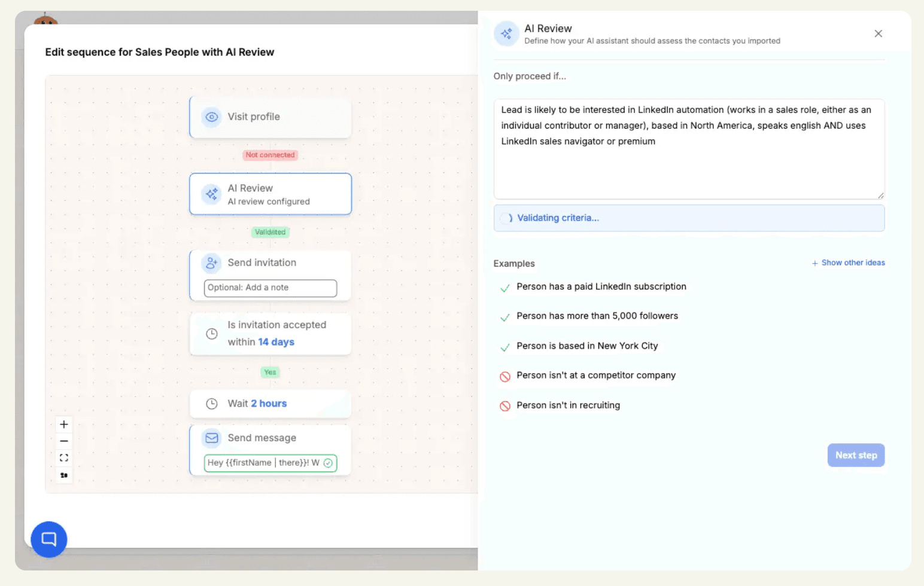The height and width of the screenshot is (586, 924).
Task: Select example 'Person has a paid LinkedIn subscription'
Action: (x=601, y=287)
